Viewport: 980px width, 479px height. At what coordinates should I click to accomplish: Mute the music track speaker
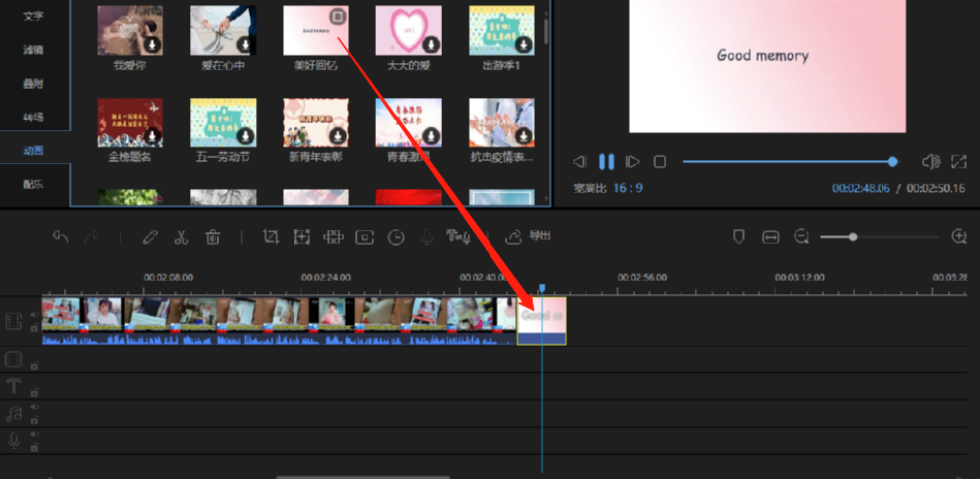34,408
